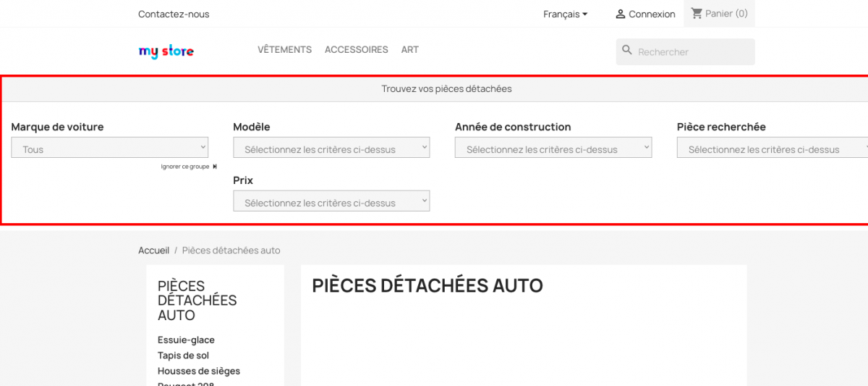
Task: Click Accueil in the breadcrumb
Action: tap(153, 251)
